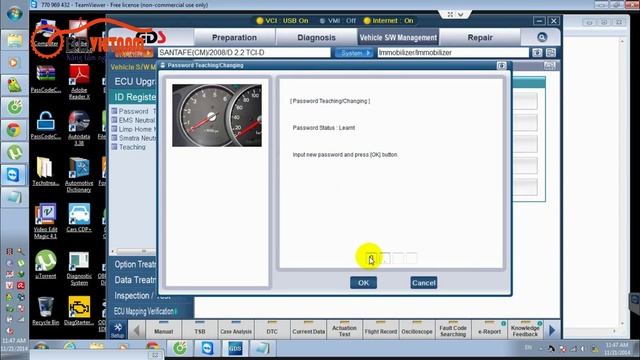Open e-Report in bottom toolbar

(x=489, y=330)
